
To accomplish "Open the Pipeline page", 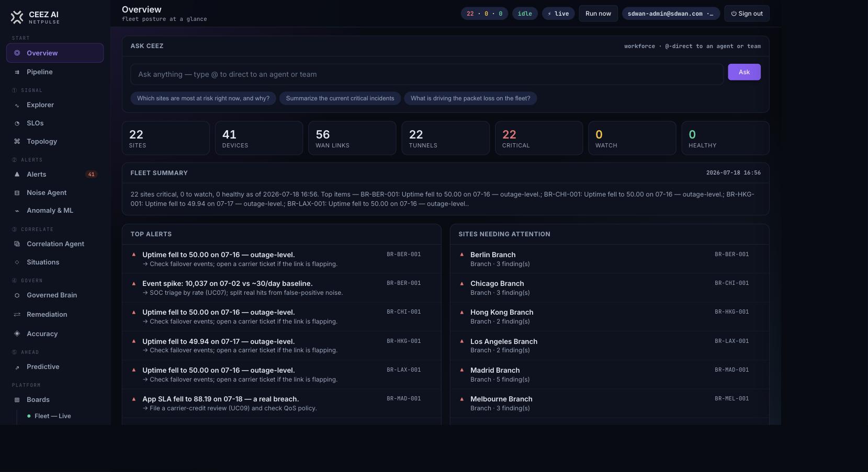I will point(55,72).
